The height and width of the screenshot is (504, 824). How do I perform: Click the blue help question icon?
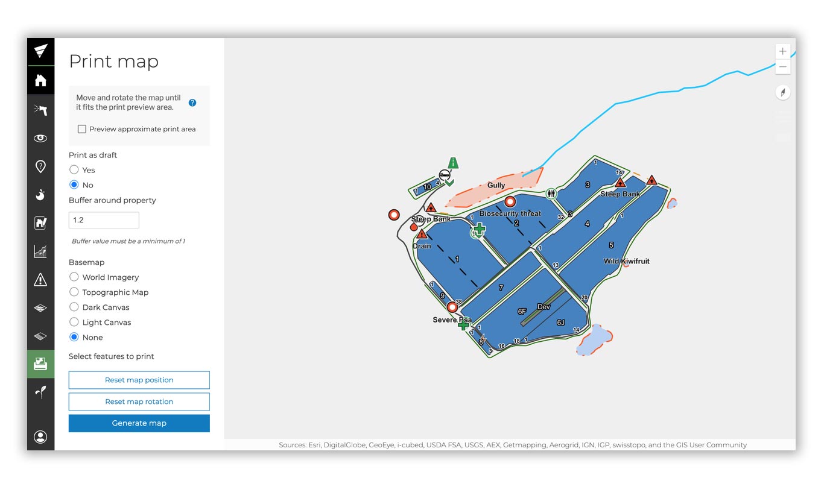pyautogui.click(x=192, y=102)
